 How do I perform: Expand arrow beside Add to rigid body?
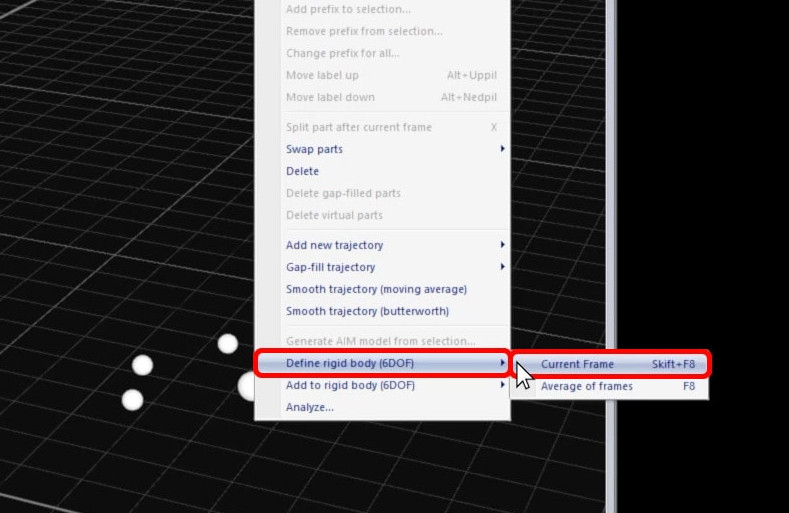[502, 385]
